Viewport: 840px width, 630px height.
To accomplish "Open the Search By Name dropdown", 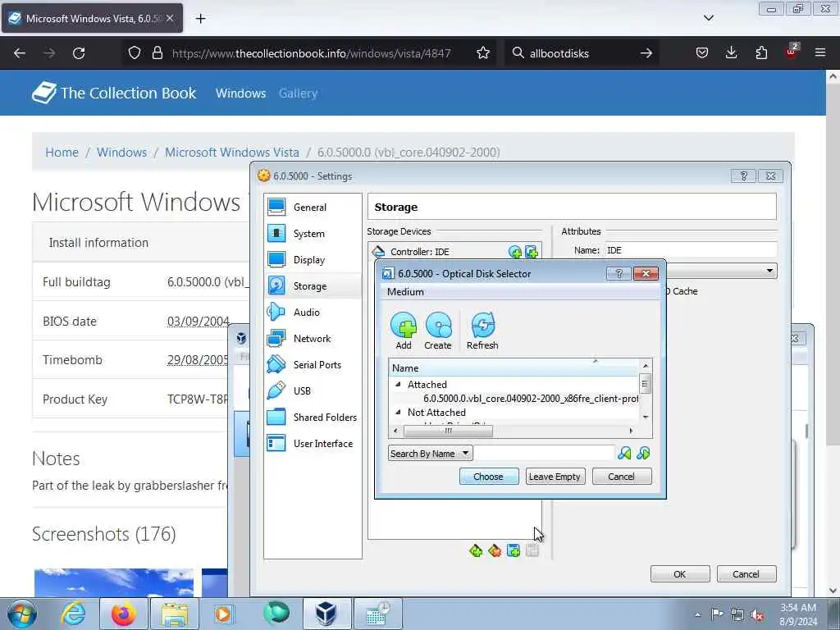I will (x=430, y=453).
